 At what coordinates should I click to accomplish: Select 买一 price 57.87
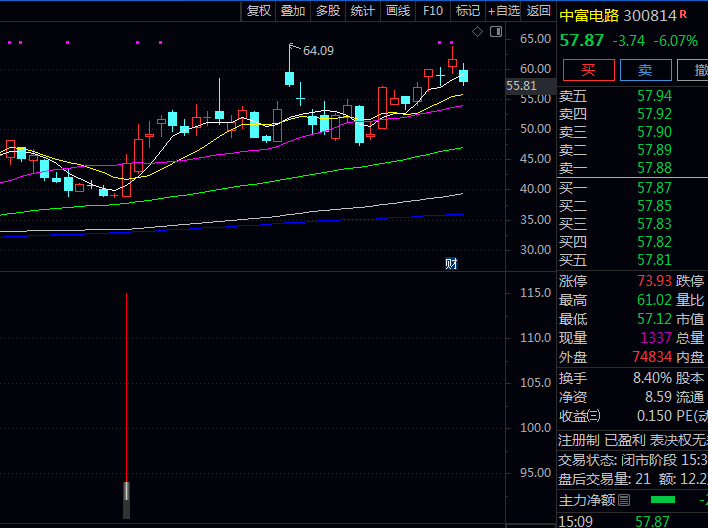[654, 187]
